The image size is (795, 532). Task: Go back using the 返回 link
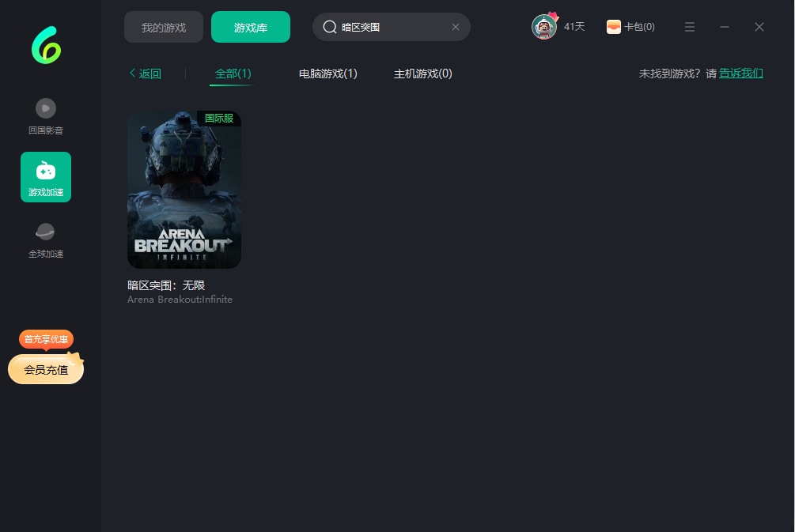coord(146,74)
